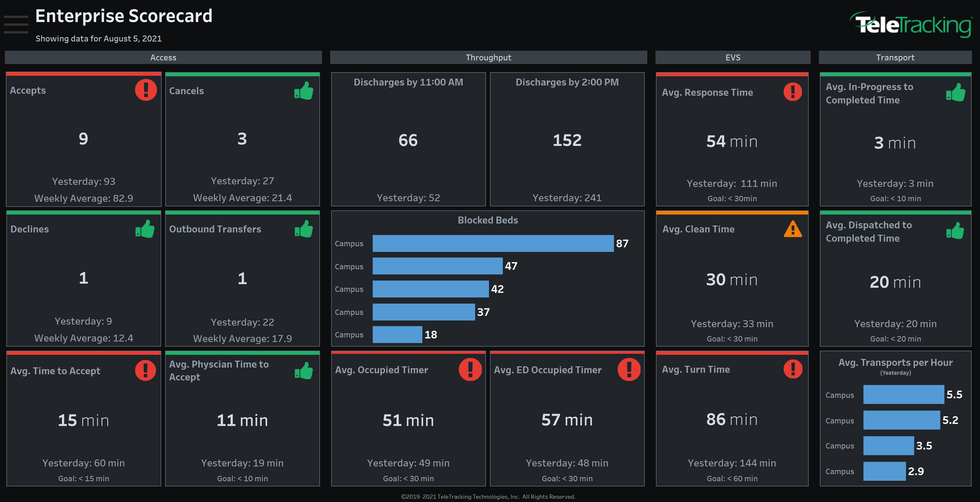
Task: Select the Access section header
Action: point(163,57)
